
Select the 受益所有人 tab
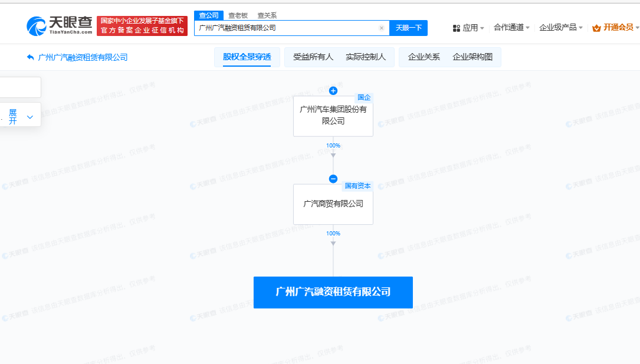(x=313, y=57)
